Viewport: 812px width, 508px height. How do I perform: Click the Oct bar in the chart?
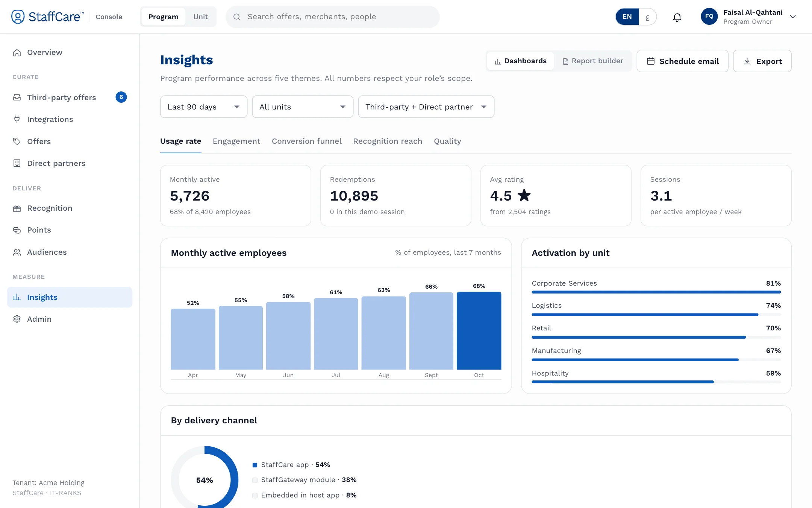[479, 331]
